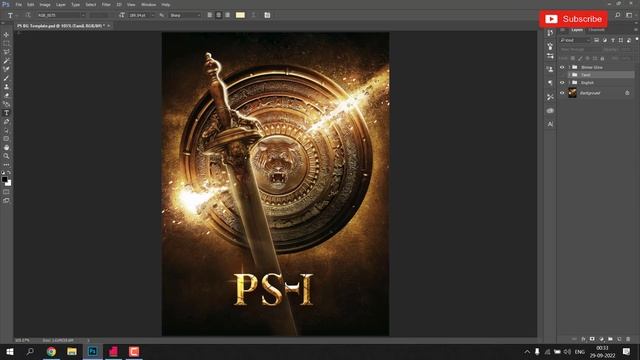Open the Image menu
The image size is (640, 360).
point(45,4)
